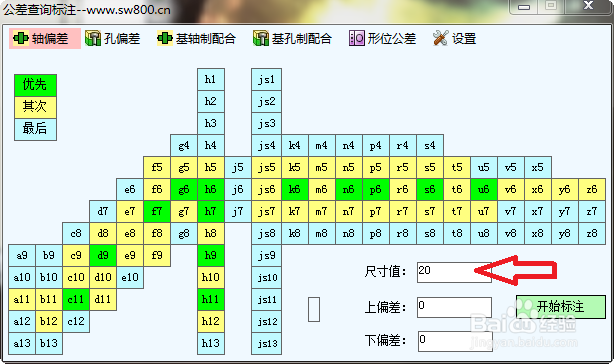Pick tolerance f9
Viewport: 614px width, 364px height.
point(157,256)
